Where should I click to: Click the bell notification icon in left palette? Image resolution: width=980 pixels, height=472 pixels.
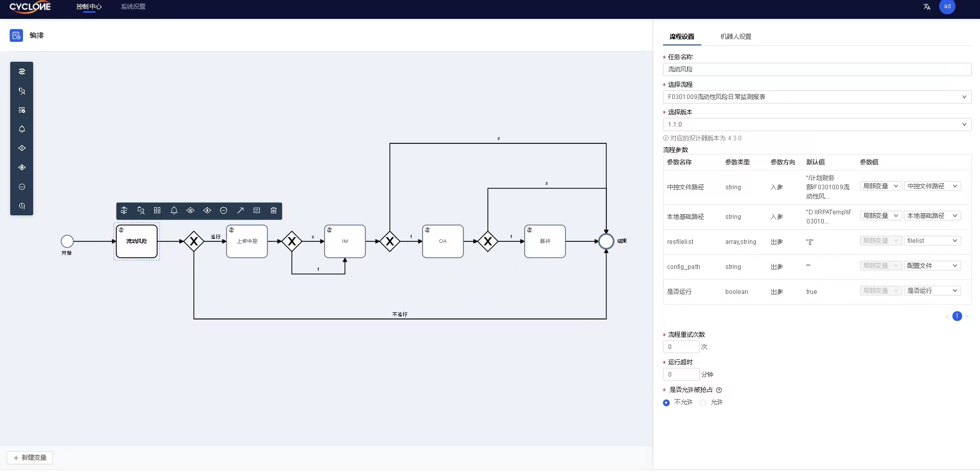[x=22, y=129]
